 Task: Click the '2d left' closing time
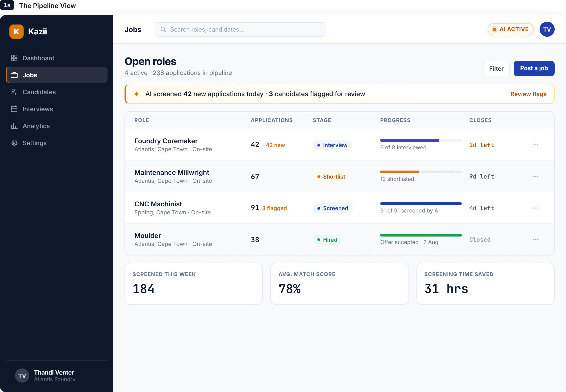point(481,145)
